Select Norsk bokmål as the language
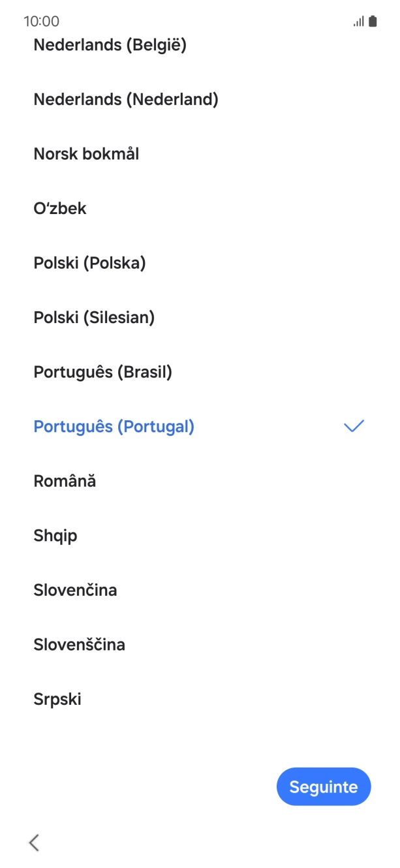 click(87, 154)
